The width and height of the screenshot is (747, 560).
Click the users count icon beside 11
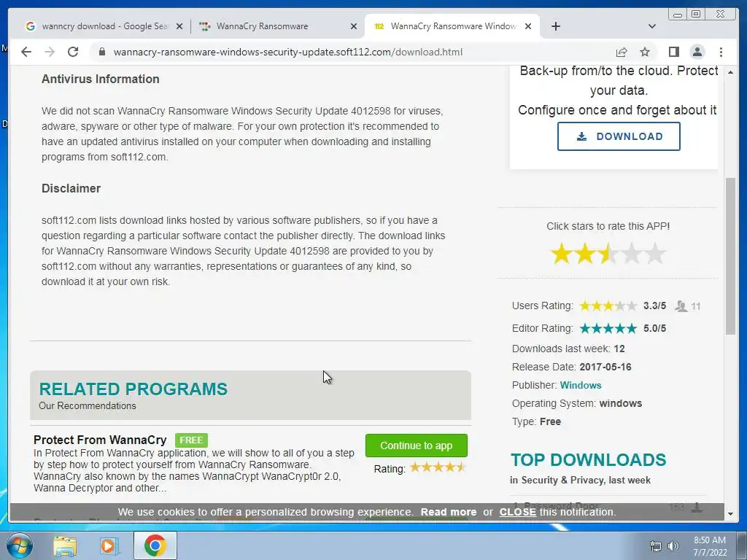(x=681, y=306)
